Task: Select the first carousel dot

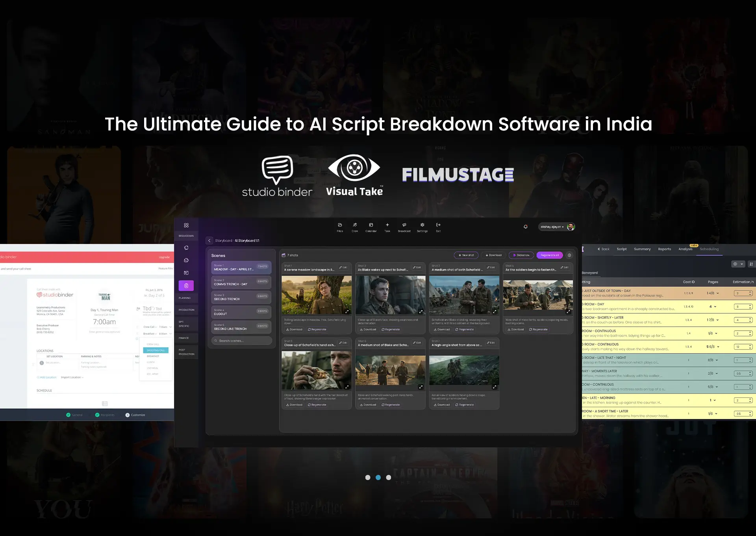Action: 368,477
